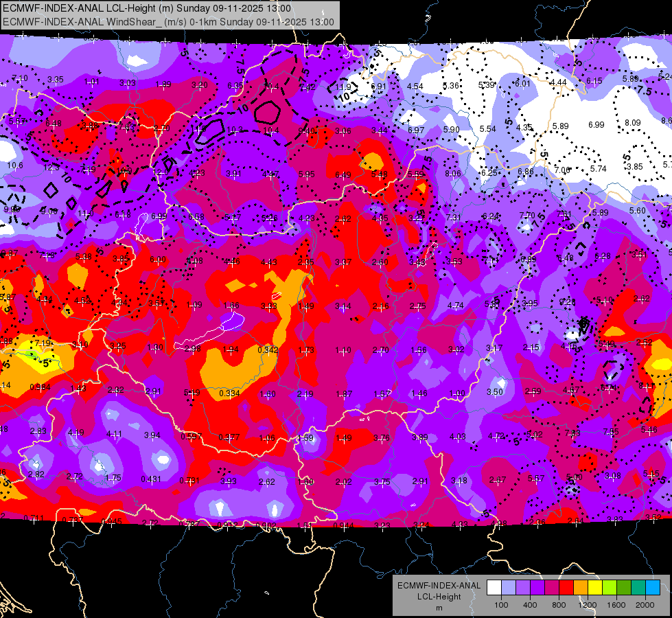
Task: Click the LCL-Height caption in the legend box
Action: click(439, 597)
